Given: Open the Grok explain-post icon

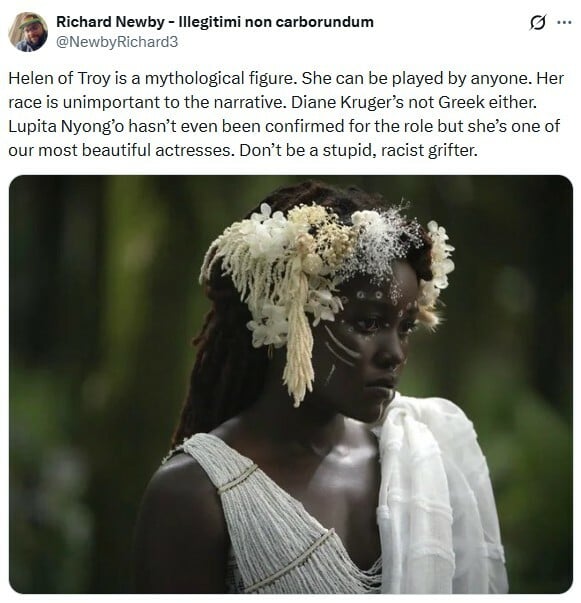Looking at the screenshot, I should point(537,22).
